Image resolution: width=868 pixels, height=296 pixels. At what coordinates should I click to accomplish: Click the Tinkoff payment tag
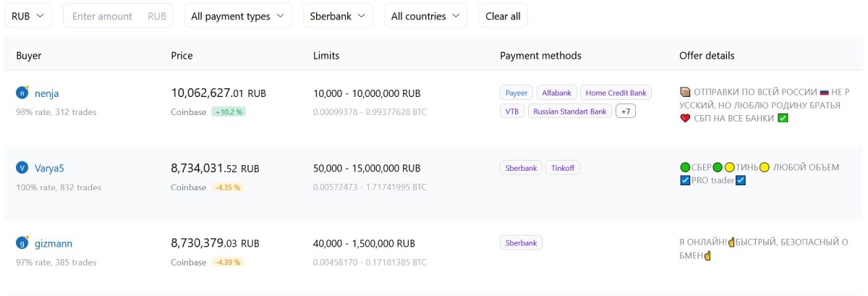(x=562, y=168)
